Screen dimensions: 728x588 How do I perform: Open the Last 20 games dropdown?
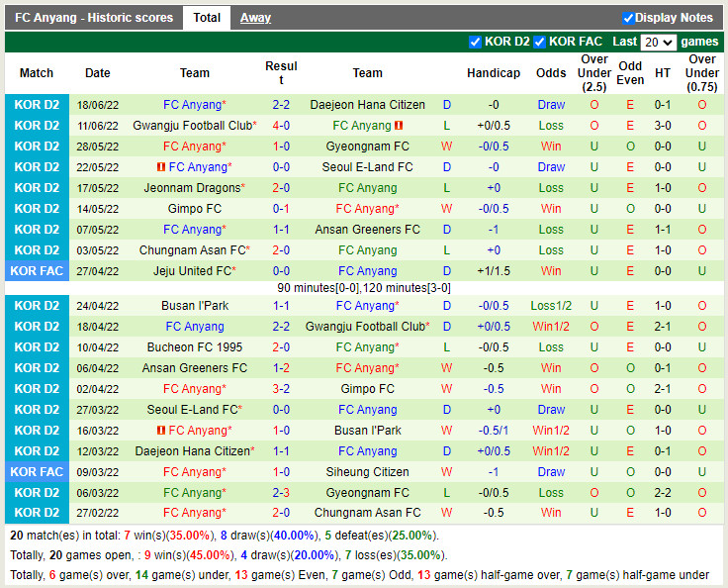click(x=658, y=43)
